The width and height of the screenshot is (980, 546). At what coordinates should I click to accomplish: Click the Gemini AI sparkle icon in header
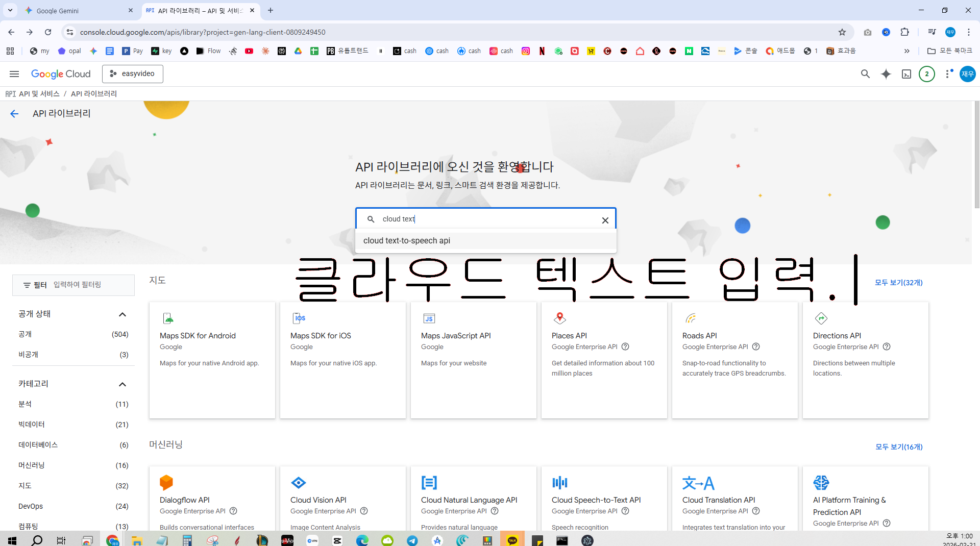tap(886, 74)
